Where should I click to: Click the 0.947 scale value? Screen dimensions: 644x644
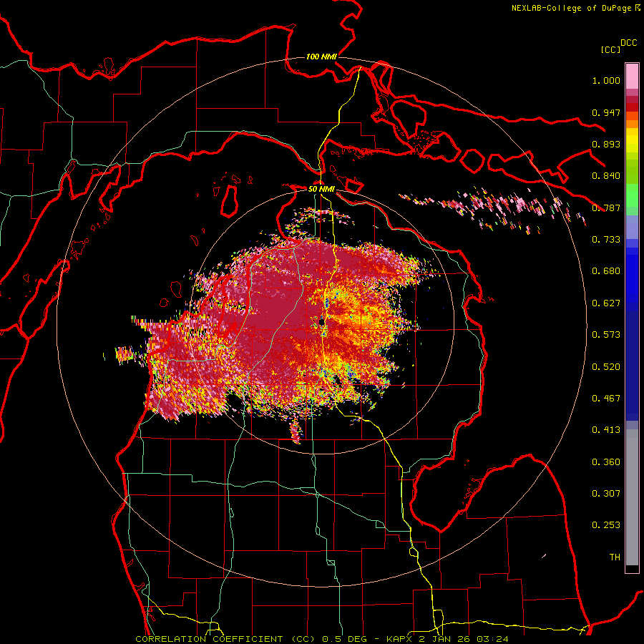606,112
